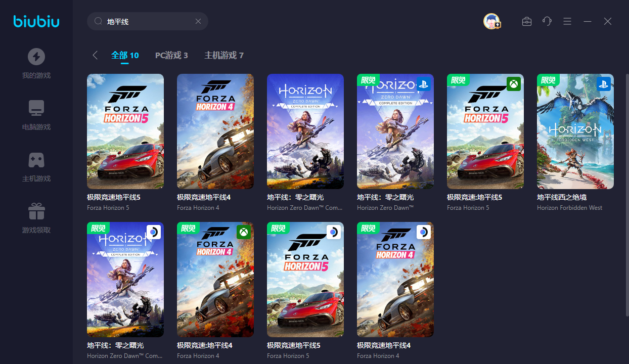Open console games controller icon in sidebar
Viewport: 629px width, 364px height.
[x=36, y=160]
